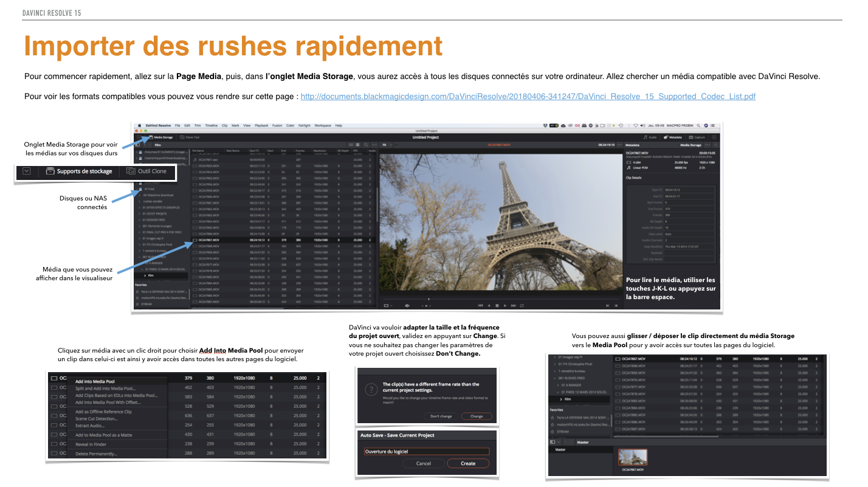Switch media browser to list view
This screenshot has height=487, width=868.
(357, 145)
